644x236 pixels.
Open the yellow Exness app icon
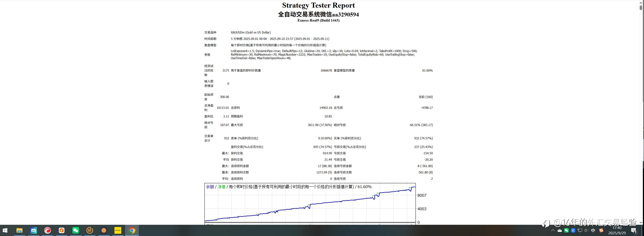(x=118, y=230)
